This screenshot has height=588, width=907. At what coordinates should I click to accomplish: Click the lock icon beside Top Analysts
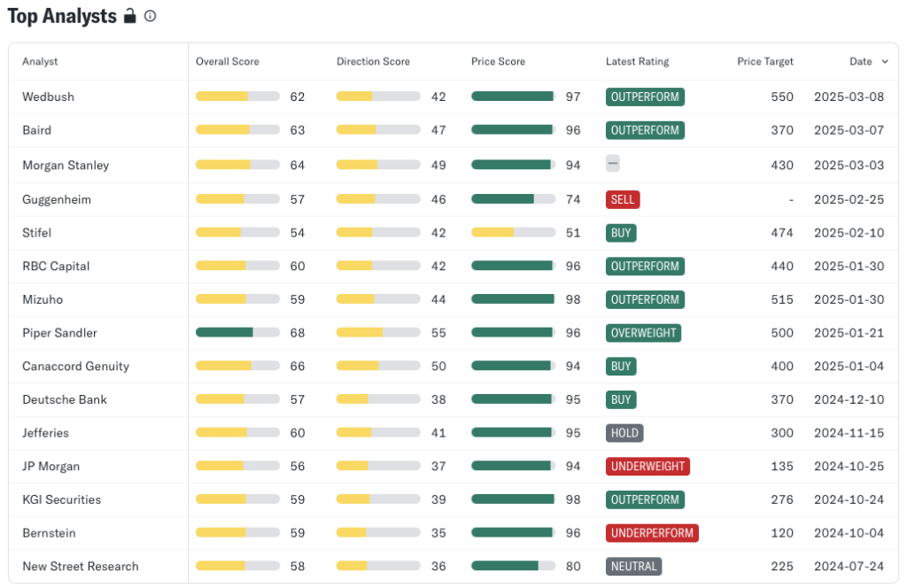coord(129,16)
